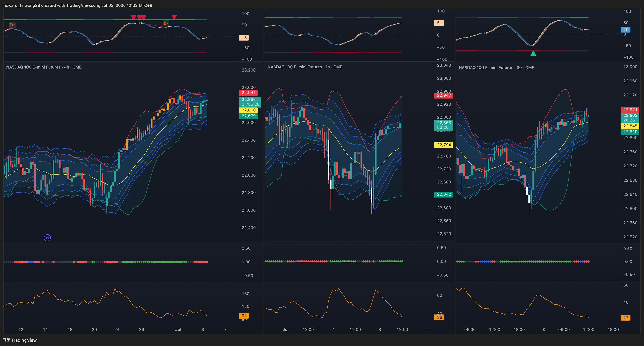Click the purple circled-arrow icon on 4h chart
Viewport: 644px width, 346px height.
(x=47, y=238)
